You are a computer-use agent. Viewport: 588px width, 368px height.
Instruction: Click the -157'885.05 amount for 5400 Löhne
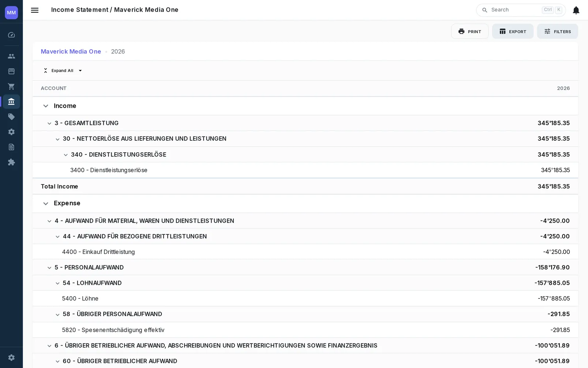[x=554, y=298]
